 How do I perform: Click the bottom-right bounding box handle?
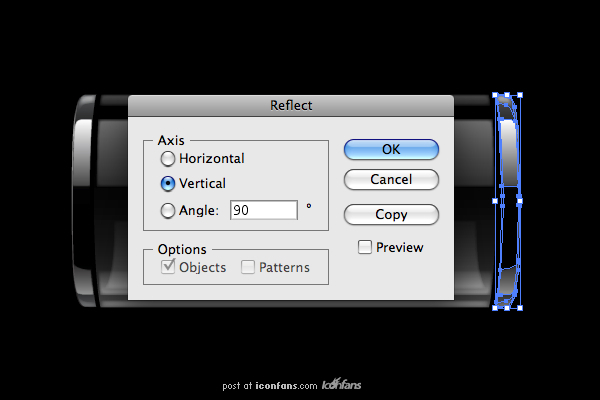[x=520, y=308]
